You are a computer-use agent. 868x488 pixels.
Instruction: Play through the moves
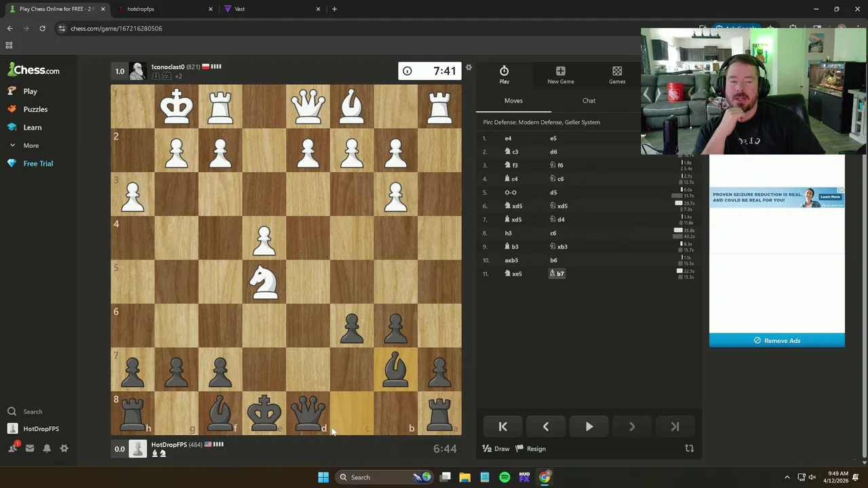(x=589, y=426)
